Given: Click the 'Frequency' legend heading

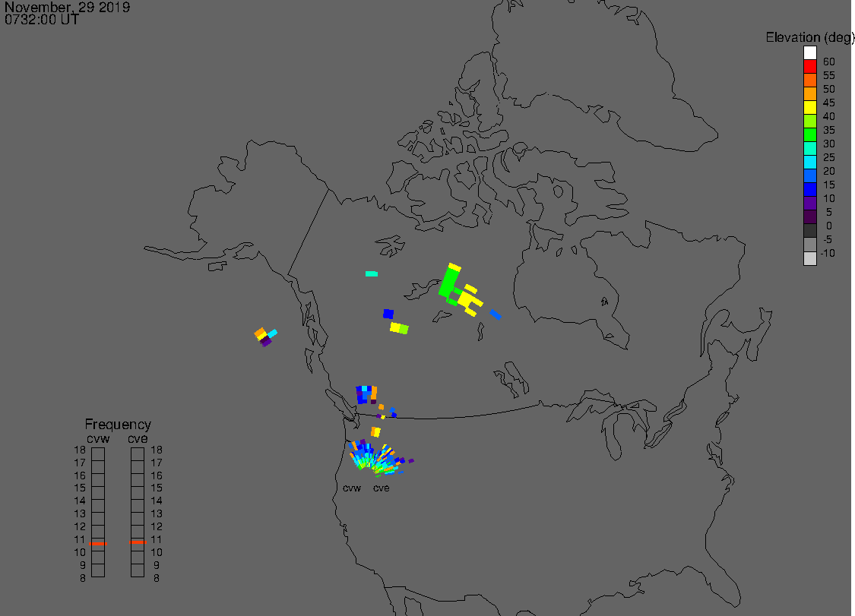Looking at the screenshot, I should [x=118, y=424].
